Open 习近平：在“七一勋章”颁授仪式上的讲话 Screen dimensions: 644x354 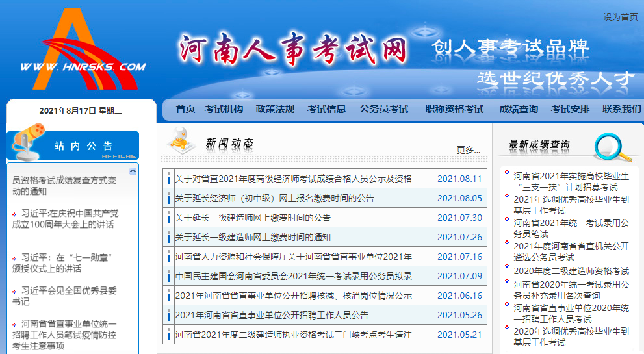(62, 263)
